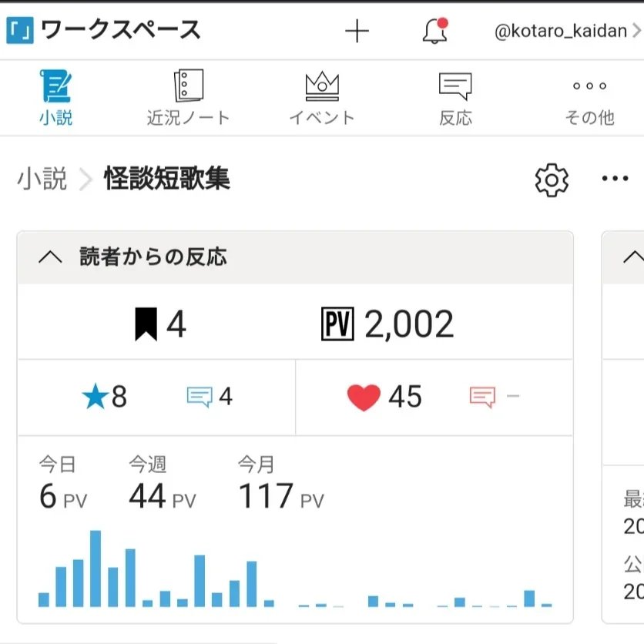Click the red heart showing 45 likes

point(364,397)
